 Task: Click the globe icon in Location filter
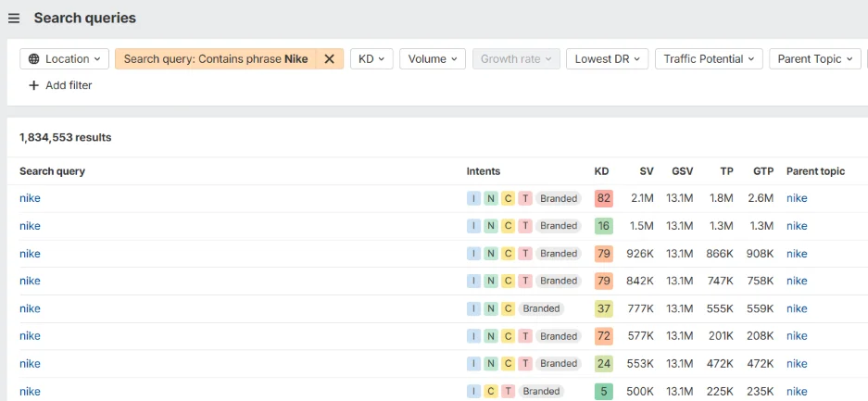click(x=34, y=59)
